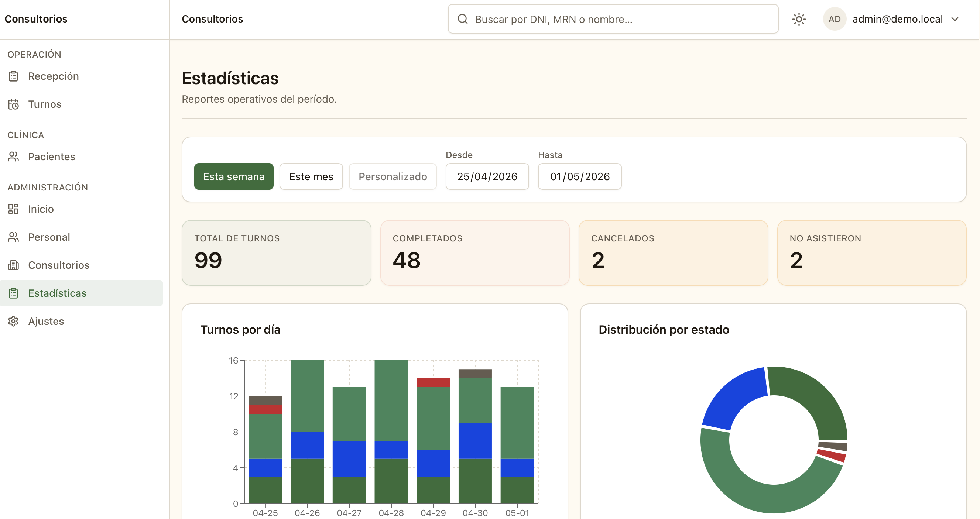Click the magnifier icon in search box

[x=463, y=19]
